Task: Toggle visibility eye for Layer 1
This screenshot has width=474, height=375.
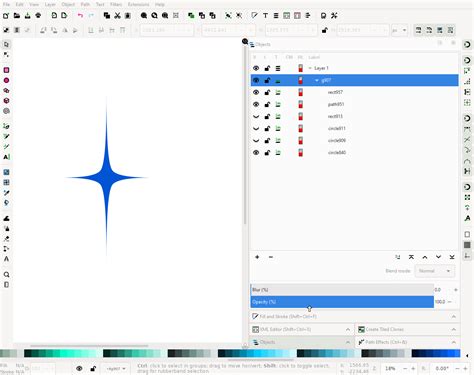Action: [x=256, y=68]
